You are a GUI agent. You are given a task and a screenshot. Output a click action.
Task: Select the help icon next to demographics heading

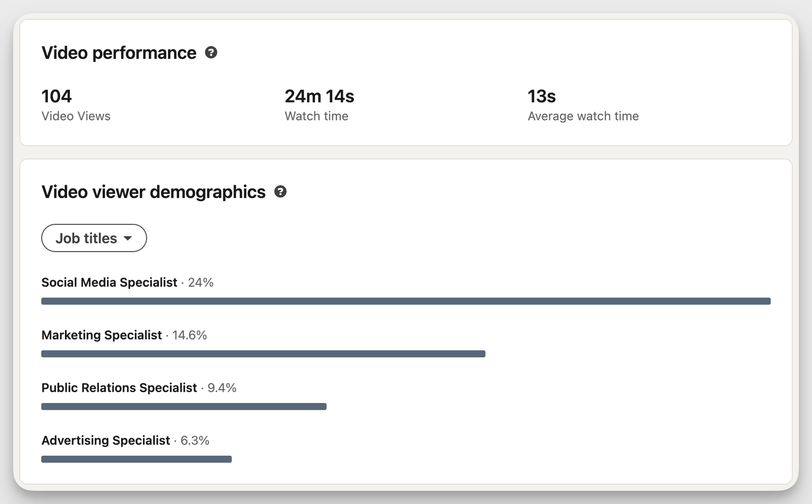(x=281, y=192)
